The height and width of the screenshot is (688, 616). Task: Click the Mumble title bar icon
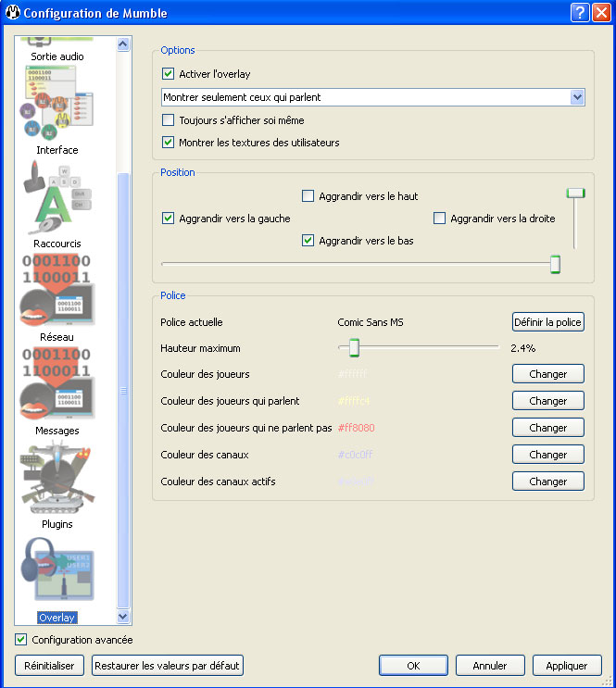(12, 12)
